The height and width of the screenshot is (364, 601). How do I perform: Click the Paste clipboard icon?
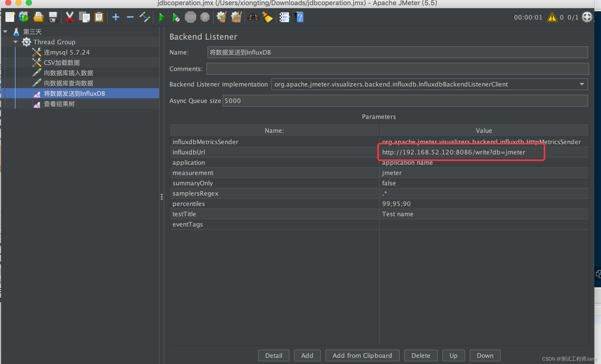[x=99, y=17]
